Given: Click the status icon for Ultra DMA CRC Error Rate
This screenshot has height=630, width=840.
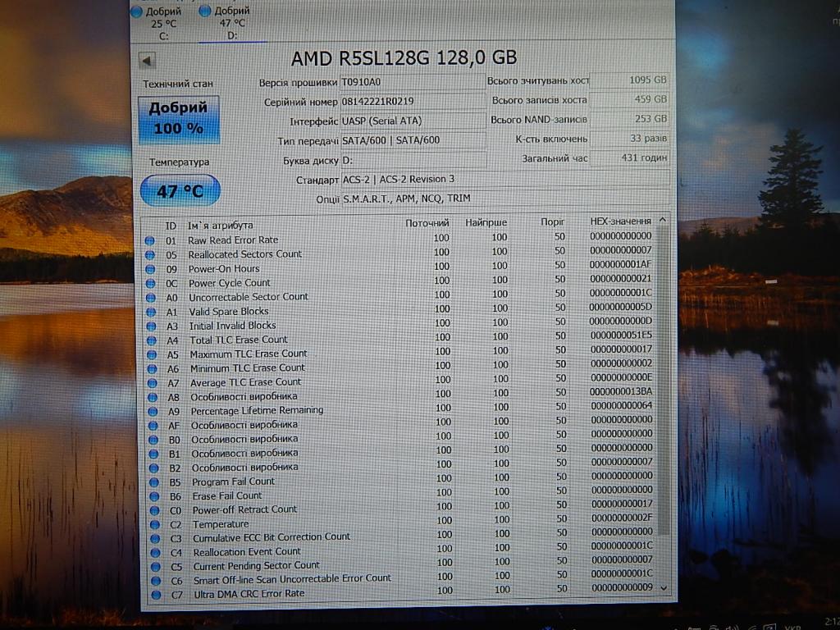Looking at the screenshot, I should click(156, 595).
